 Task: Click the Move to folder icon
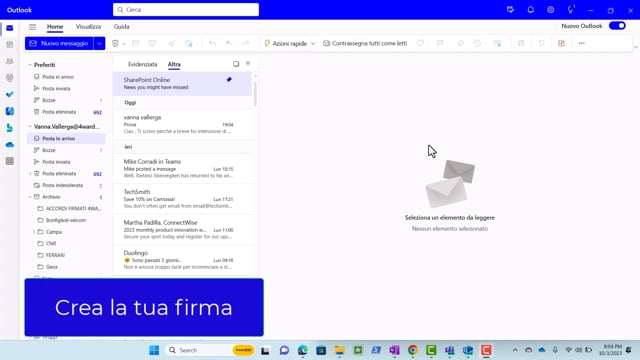189,43
